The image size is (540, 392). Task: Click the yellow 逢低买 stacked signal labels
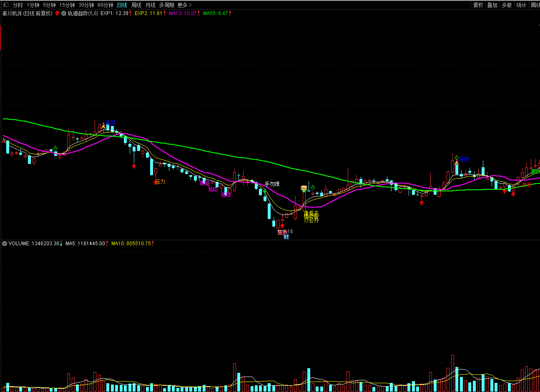point(311,217)
